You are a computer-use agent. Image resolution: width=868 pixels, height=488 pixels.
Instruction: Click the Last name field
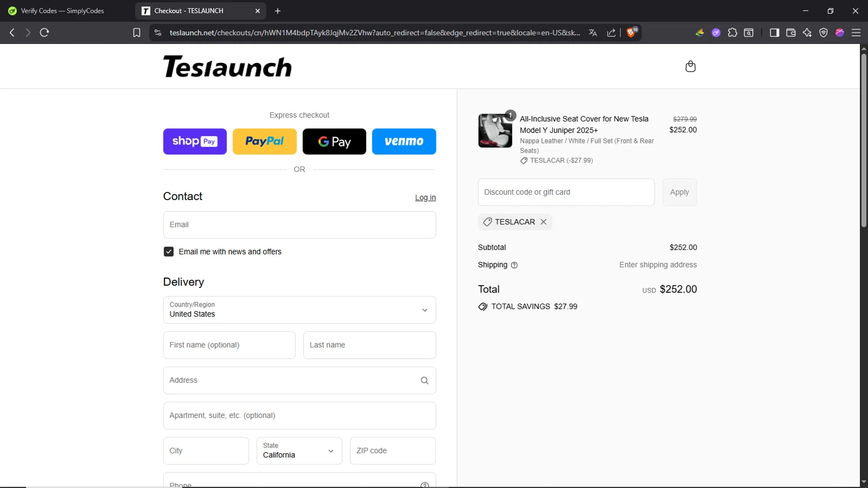click(369, 345)
